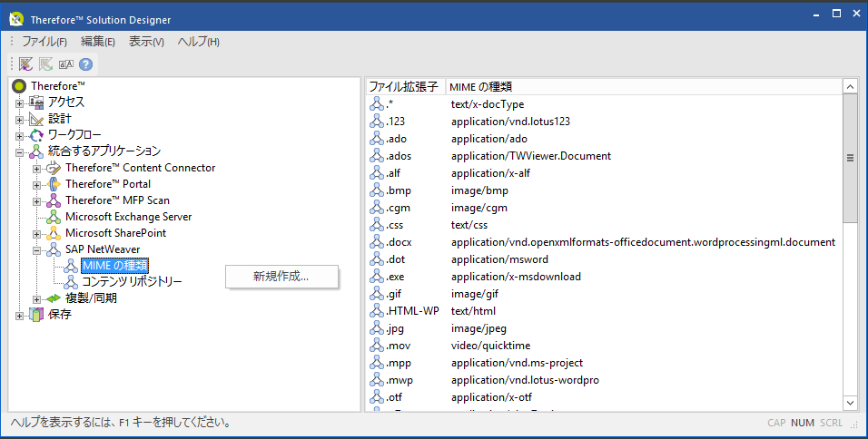Click the 複製/同期 green arrows icon

click(x=54, y=298)
